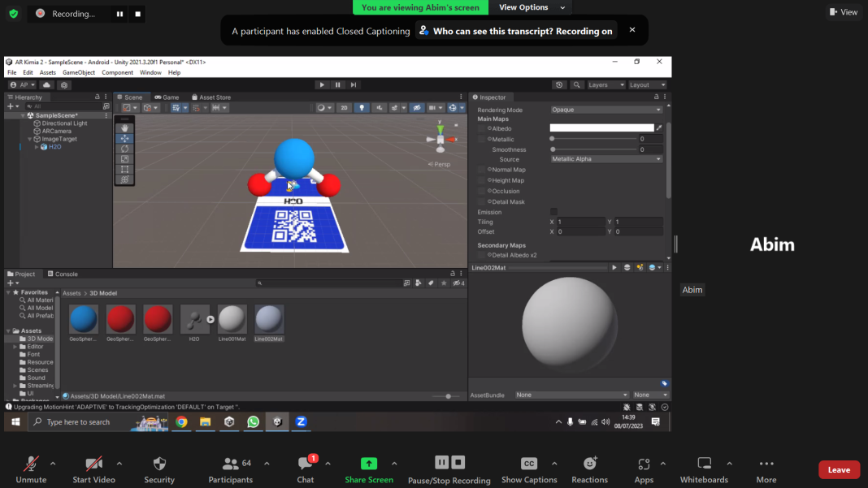This screenshot has height=488, width=868.
Task: Select the Rect tool in Scene toolbar
Action: (124, 170)
